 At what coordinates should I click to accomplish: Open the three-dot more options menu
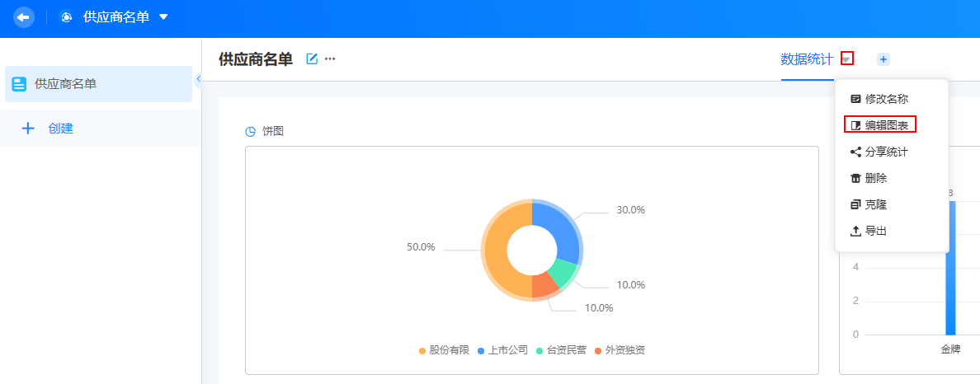[x=330, y=59]
